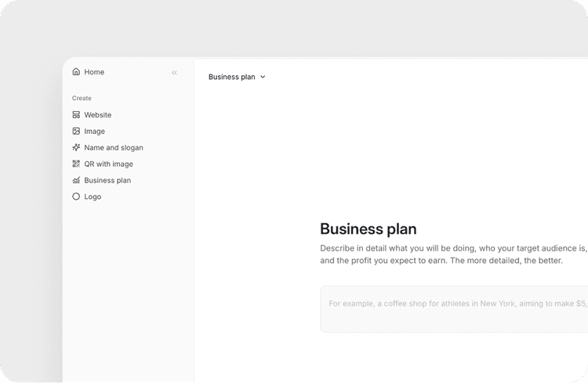Click the QR code icon in sidebar
Image resolution: width=588 pixels, height=383 pixels.
pos(76,164)
